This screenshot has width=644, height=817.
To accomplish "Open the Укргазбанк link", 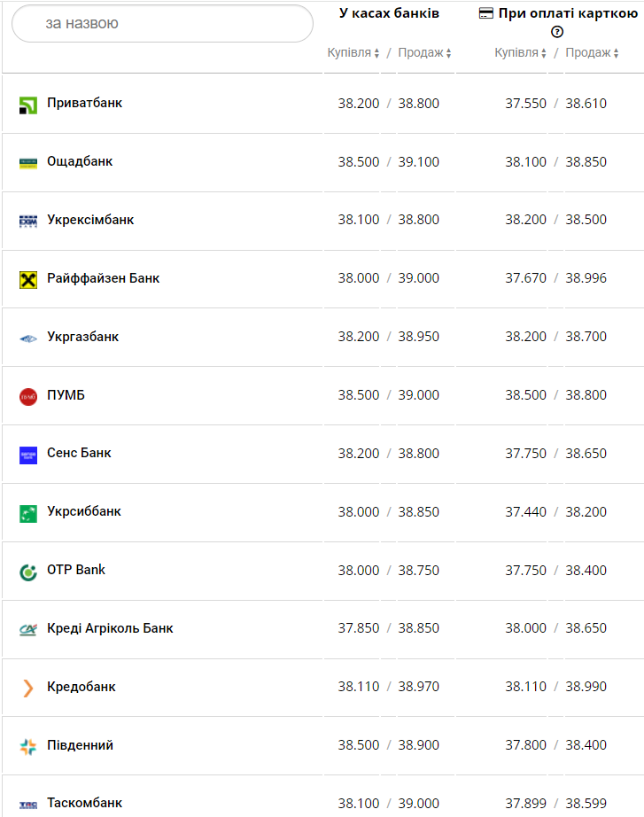I will 82,337.
